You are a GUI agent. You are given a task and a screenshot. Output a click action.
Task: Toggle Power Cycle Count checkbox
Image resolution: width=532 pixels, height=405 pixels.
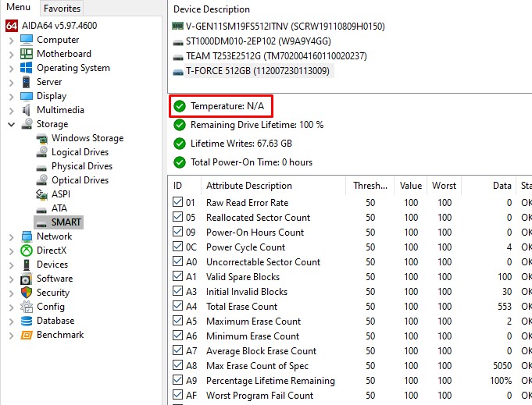[x=178, y=247]
